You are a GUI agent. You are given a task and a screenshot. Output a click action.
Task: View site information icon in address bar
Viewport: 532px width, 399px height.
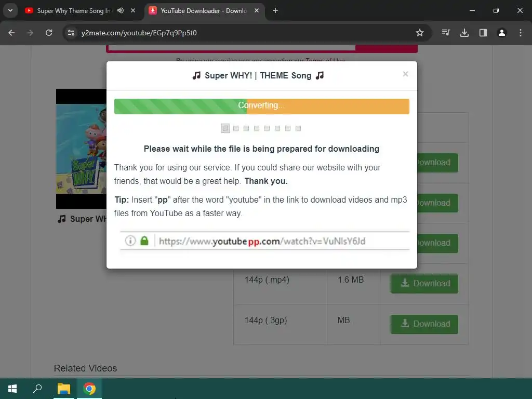tap(71, 33)
